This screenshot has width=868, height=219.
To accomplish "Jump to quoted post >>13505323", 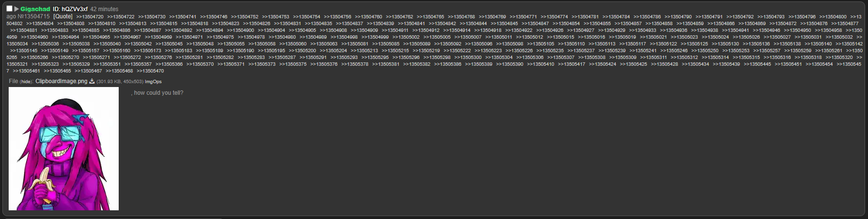I will tap(45, 64).
